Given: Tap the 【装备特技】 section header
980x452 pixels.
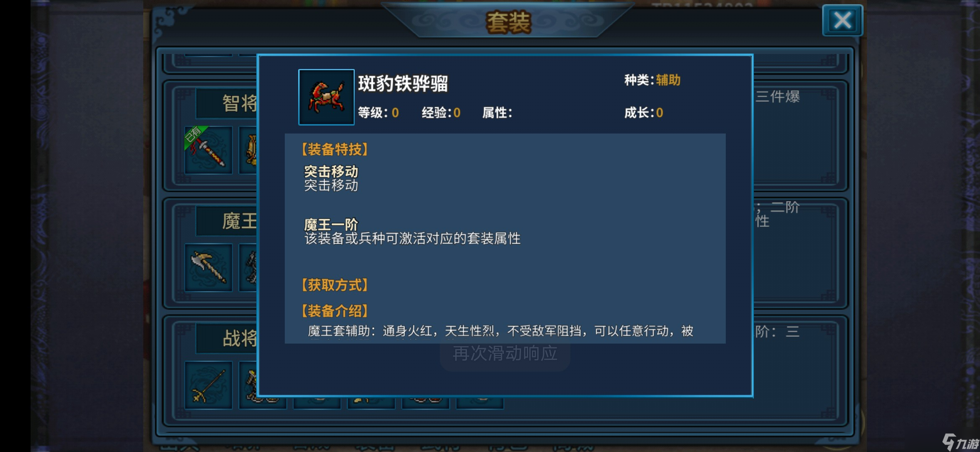Looking at the screenshot, I should click(335, 149).
